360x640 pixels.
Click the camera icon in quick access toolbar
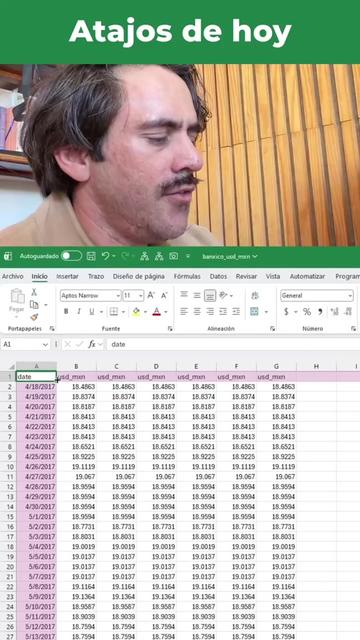pos(173,256)
